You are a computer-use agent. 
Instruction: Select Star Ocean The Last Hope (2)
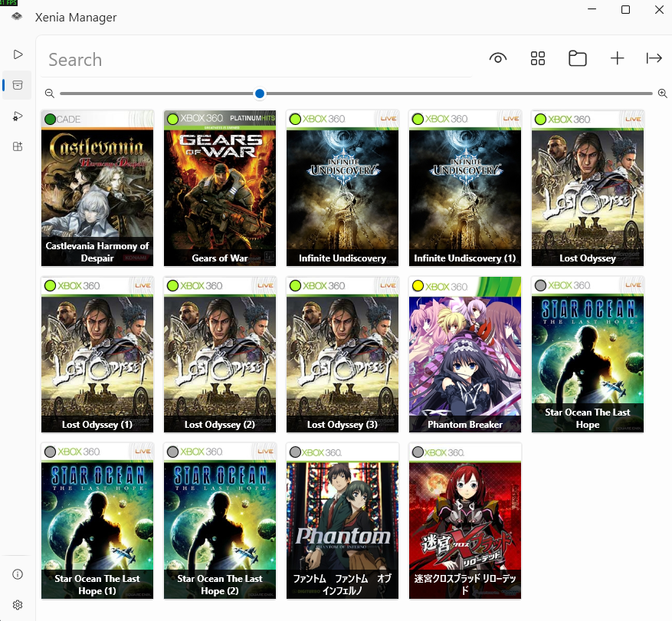coord(220,521)
